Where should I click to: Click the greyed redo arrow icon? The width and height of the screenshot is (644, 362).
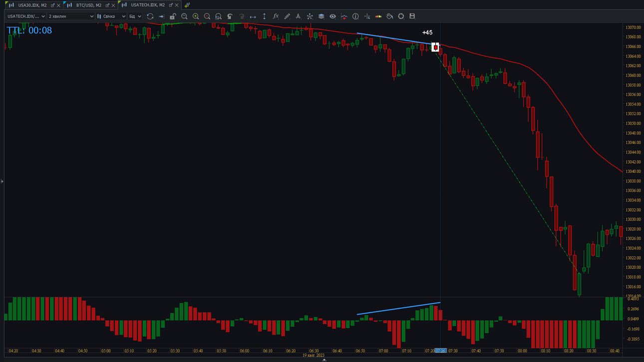click(x=242, y=16)
